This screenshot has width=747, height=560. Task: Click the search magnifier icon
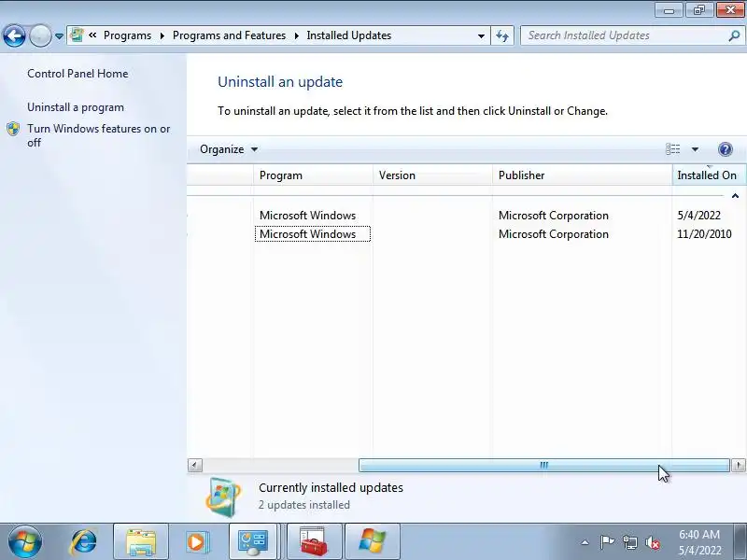click(734, 35)
